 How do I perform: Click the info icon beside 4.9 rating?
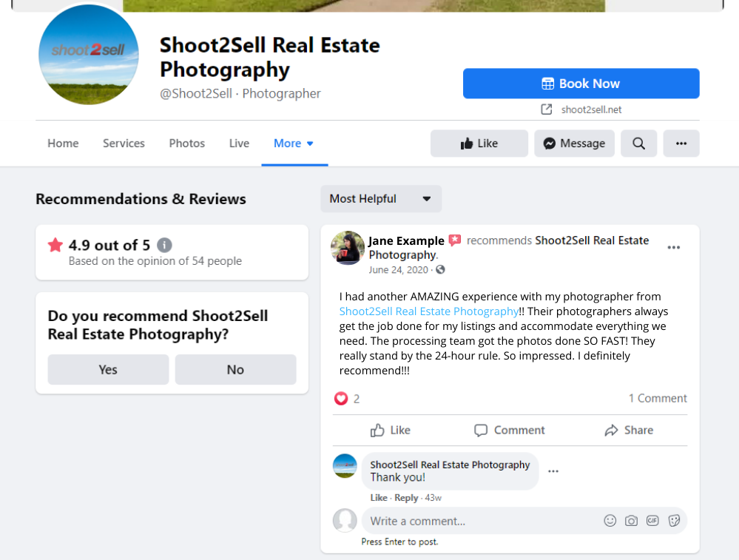[164, 245]
